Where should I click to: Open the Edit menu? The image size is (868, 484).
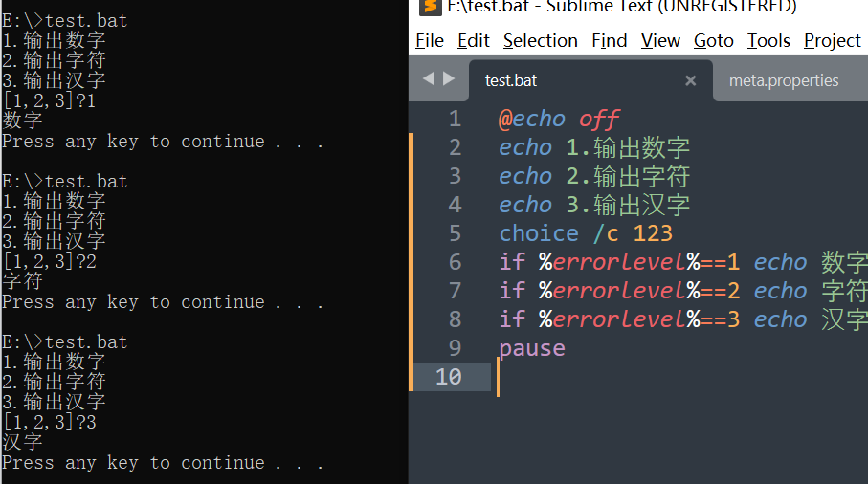(x=474, y=41)
